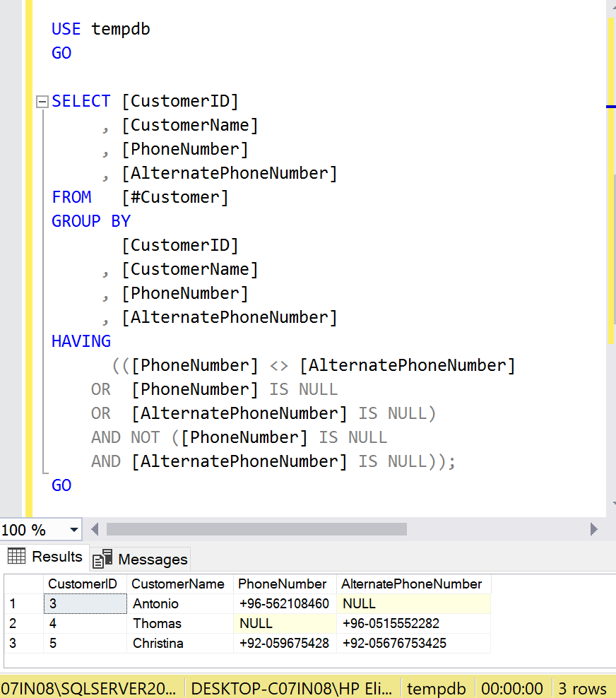This screenshot has width=616, height=698.
Task: Collapse the SELECT statement code block
Action: [42, 102]
